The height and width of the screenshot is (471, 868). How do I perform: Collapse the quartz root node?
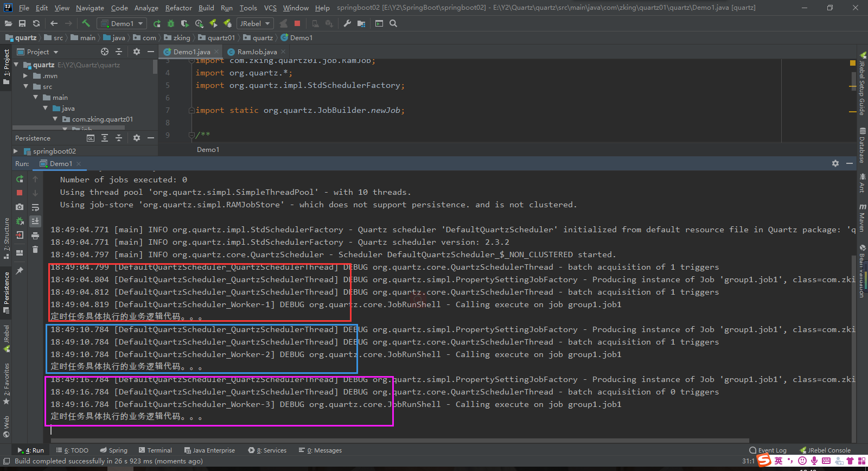[x=16, y=65]
